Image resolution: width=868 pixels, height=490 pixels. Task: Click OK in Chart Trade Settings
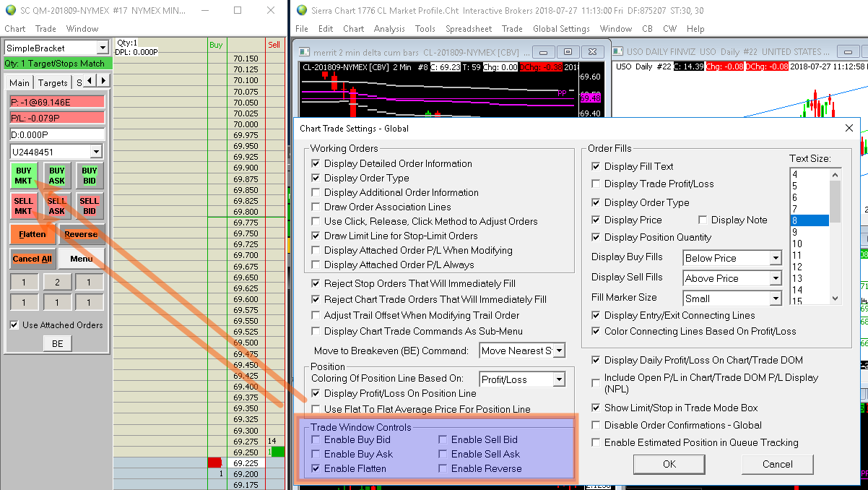pyautogui.click(x=669, y=464)
